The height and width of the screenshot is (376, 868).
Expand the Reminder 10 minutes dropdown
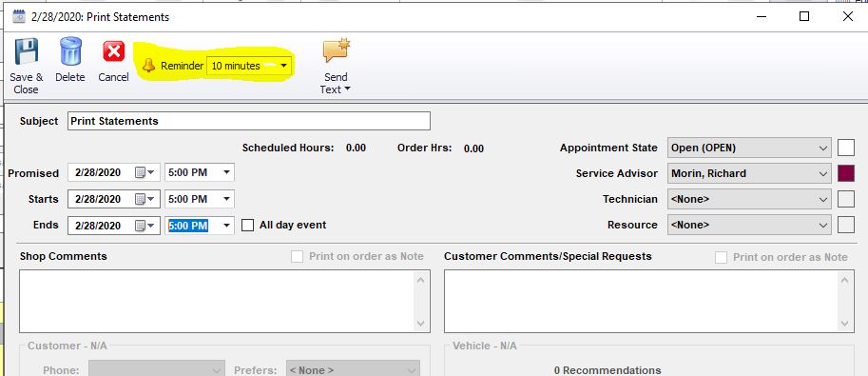point(283,66)
